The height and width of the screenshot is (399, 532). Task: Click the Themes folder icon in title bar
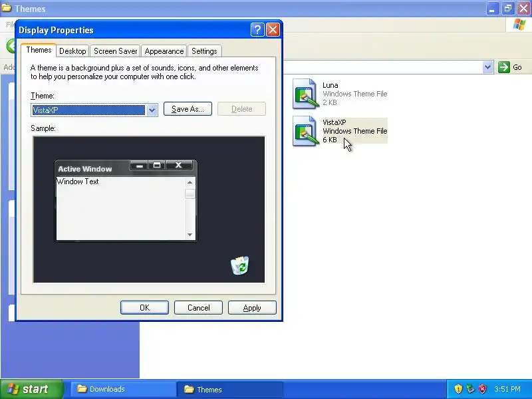tap(7, 8)
